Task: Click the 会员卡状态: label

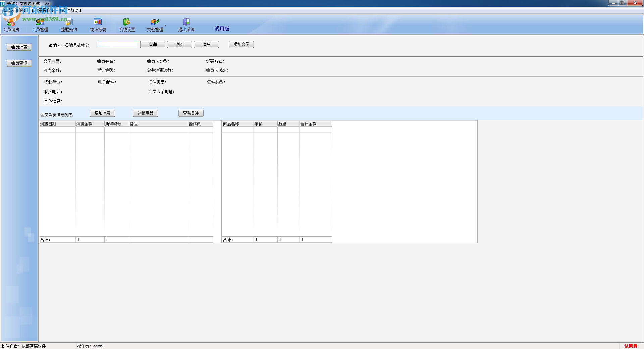Action: coord(217,70)
